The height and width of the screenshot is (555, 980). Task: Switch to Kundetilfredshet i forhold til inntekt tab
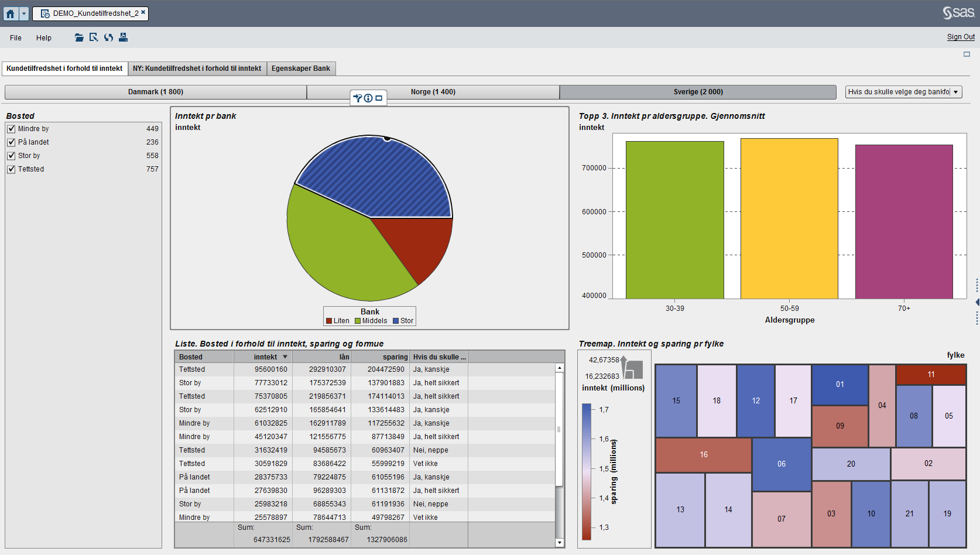[x=64, y=68]
